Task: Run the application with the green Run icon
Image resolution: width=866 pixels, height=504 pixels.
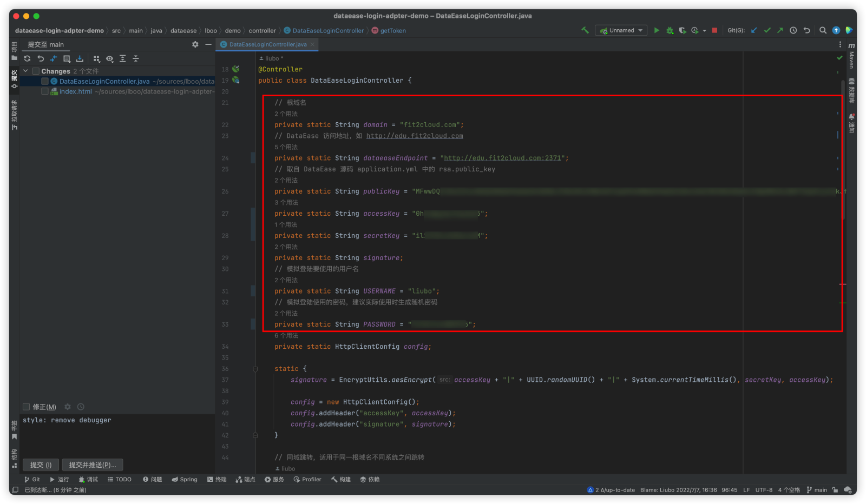Action: tap(657, 31)
